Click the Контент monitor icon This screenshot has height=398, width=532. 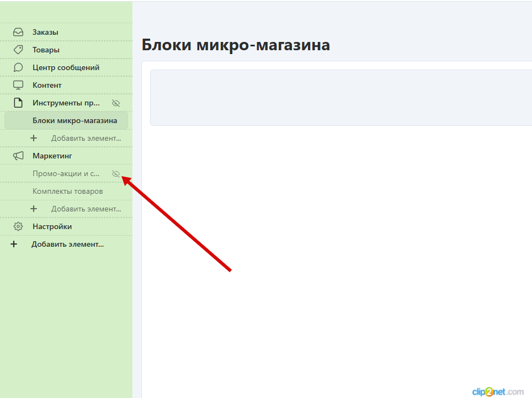pos(18,85)
